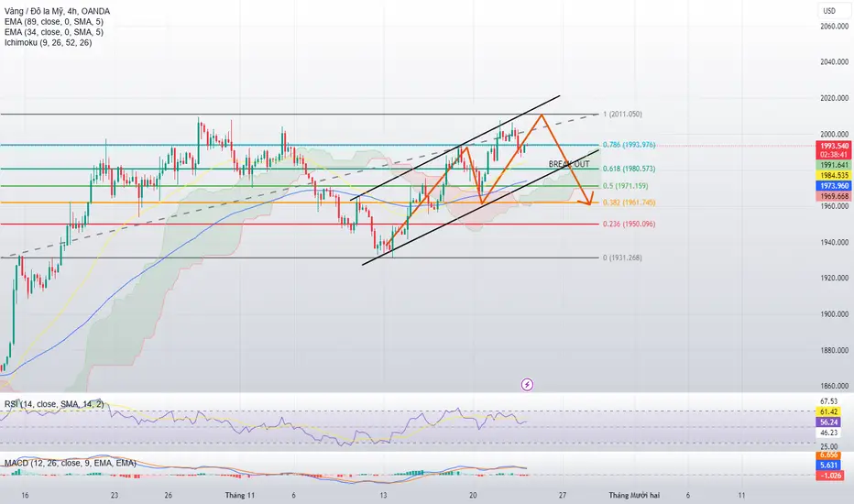Click the MACD 5.631 blue value tag
The width and height of the screenshot is (854, 504).
(x=828, y=466)
